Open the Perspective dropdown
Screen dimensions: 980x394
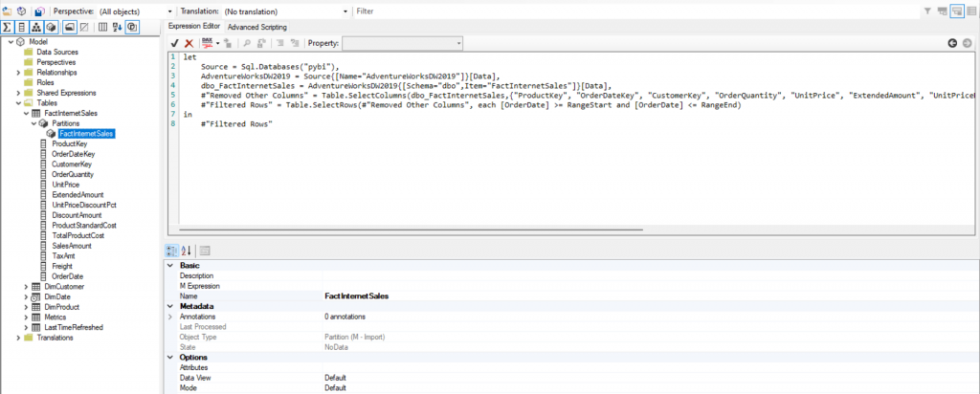(x=169, y=11)
